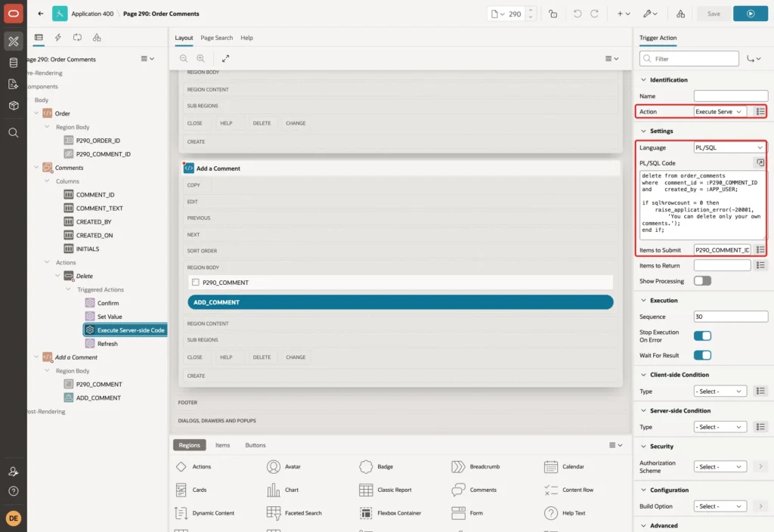Select the Faceted Search region type
Image resolution: width=774 pixels, height=532 pixels.
click(294, 513)
